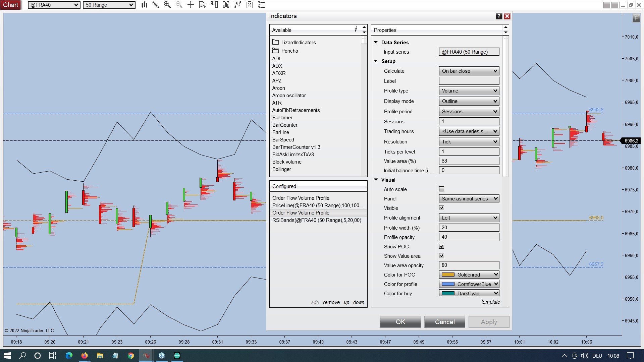Click the candlestick Bars toolbar icon

point(144,5)
